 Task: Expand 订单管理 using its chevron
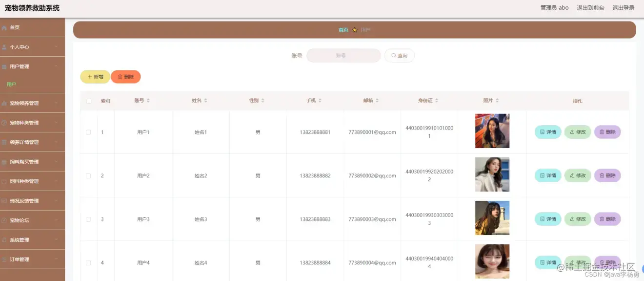coord(56,259)
